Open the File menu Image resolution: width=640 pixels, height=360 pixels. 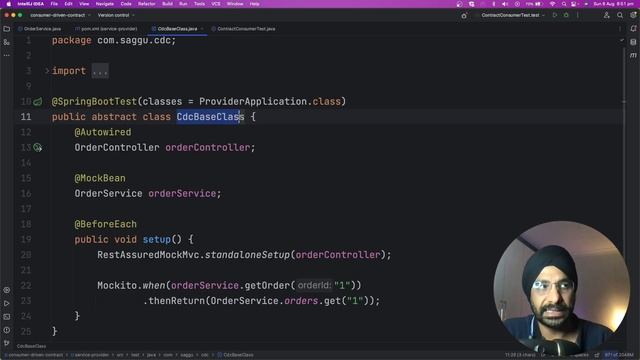[x=54, y=4]
